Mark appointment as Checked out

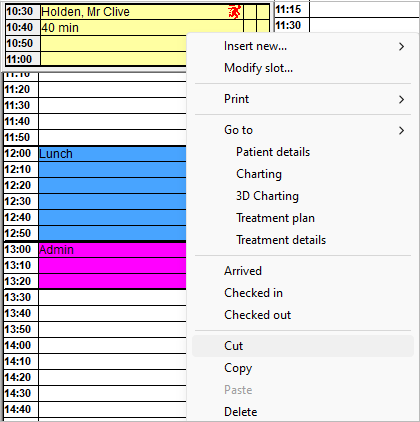(257, 315)
